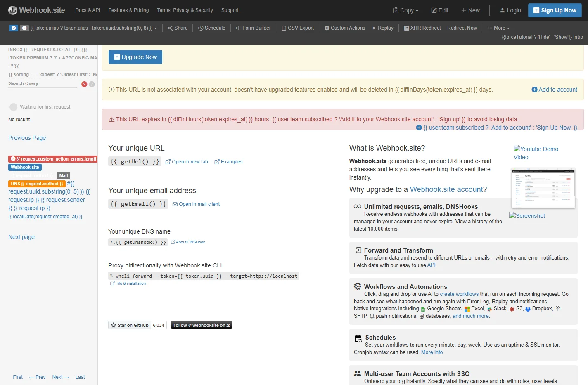The image size is (588, 385).
Task: Select the blue Webhook.site badge
Action: (x=25, y=167)
